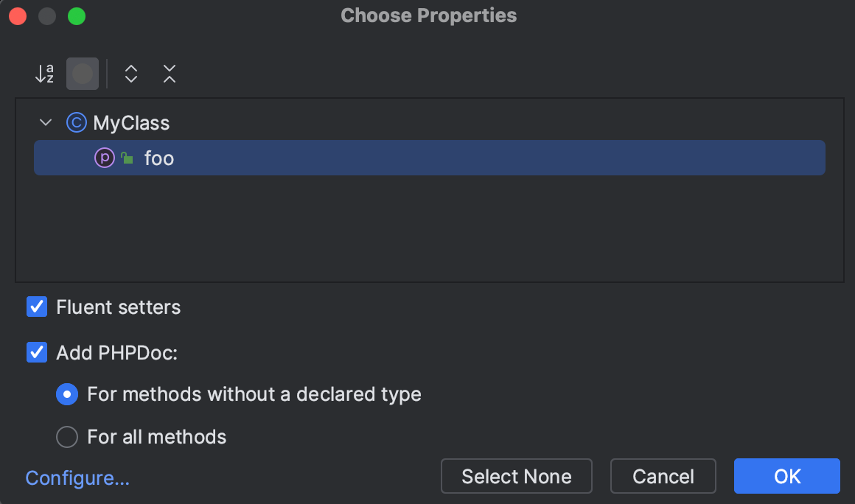The image size is (855, 504).
Task: Confirm the dialog with OK
Action: (786, 476)
